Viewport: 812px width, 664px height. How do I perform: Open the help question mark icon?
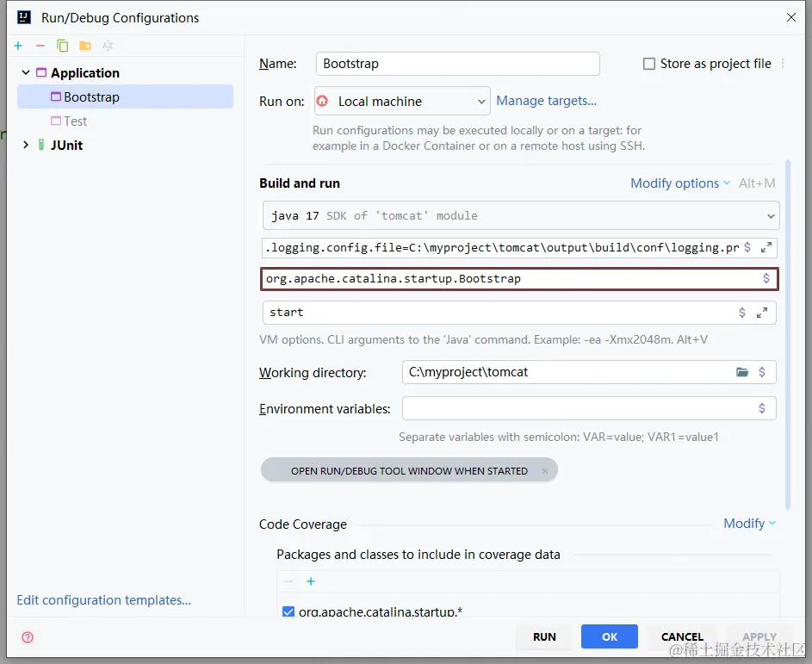coord(28,637)
